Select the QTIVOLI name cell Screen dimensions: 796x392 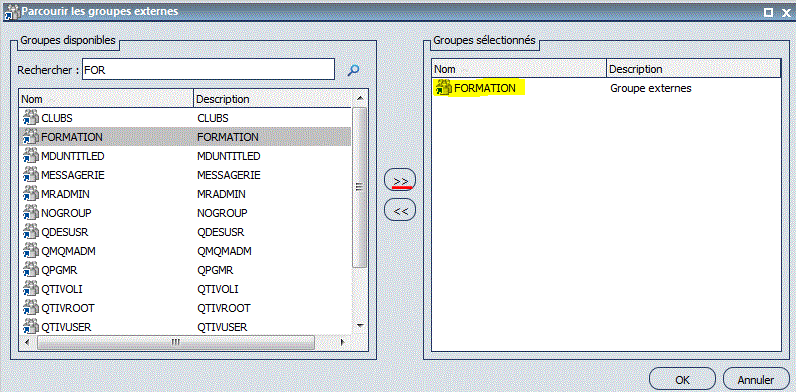click(x=61, y=289)
